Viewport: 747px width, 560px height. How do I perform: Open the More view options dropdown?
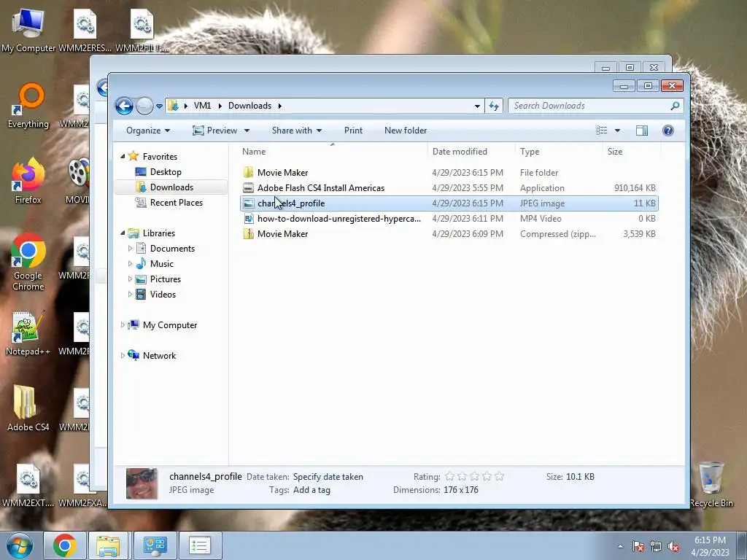pyautogui.click(x=617, y=131)
